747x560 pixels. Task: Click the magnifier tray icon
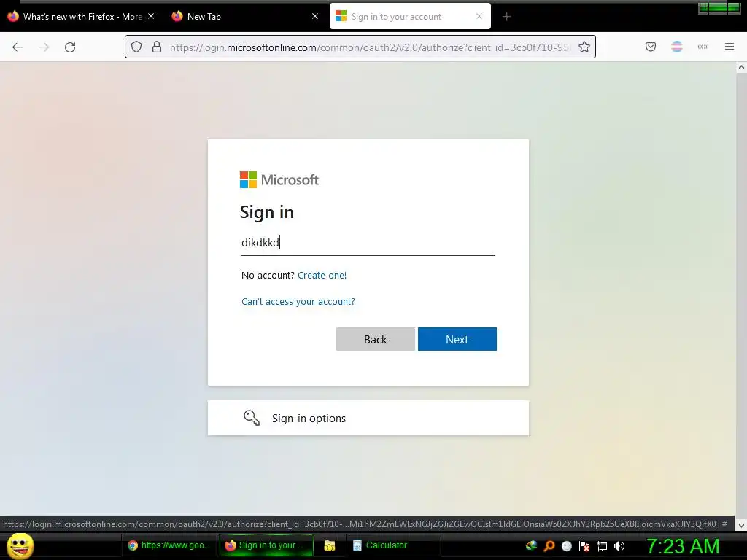point(549,546)
